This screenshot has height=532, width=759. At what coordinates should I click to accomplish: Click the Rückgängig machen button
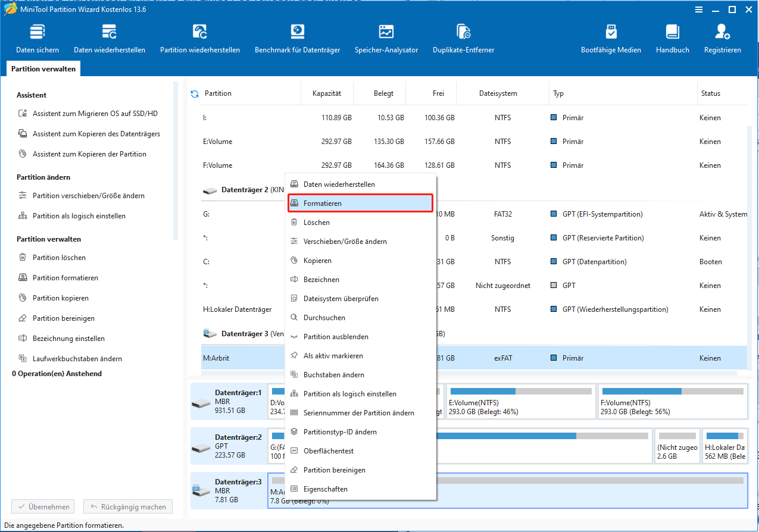point(127,507)
